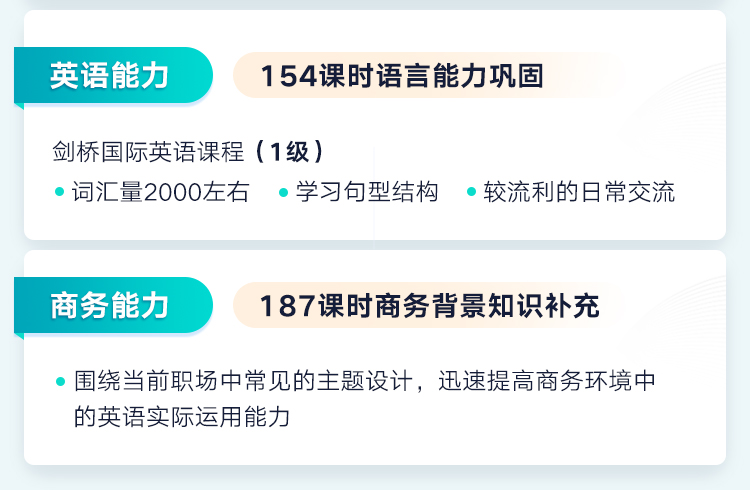Click the 较流利的日常交流 text

click(579, 192)
